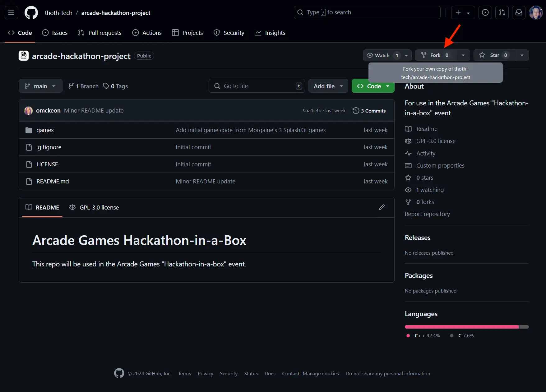Click the search bar
The width and height of the screenshot is (546, 392).
[x=367, y=12]
